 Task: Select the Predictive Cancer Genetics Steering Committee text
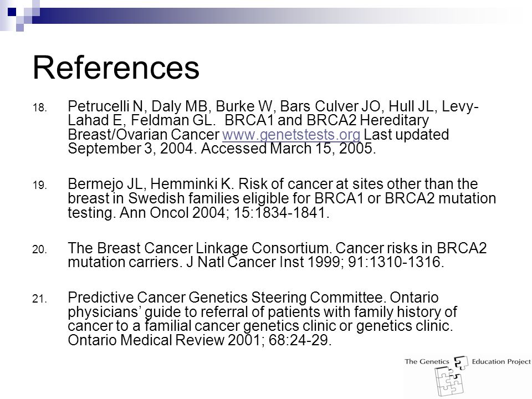click(262, 319)
